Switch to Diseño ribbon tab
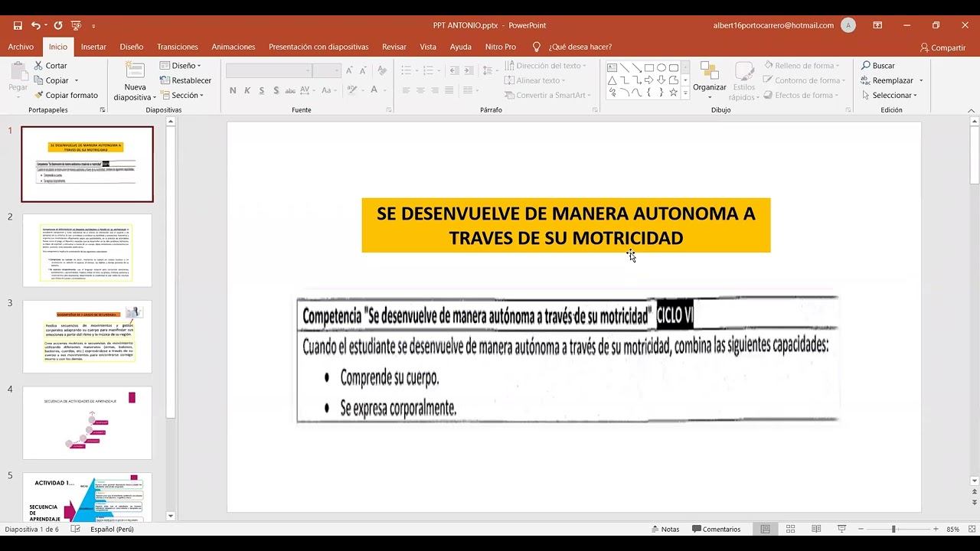The height and width of the screenshot is (551, 980). (132, 47)
